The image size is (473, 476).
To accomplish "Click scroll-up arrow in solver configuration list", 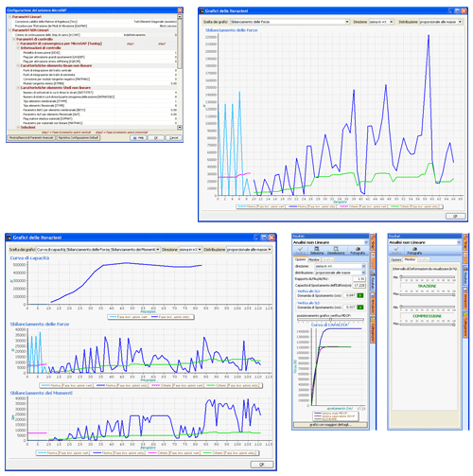I will click(180, 16).
